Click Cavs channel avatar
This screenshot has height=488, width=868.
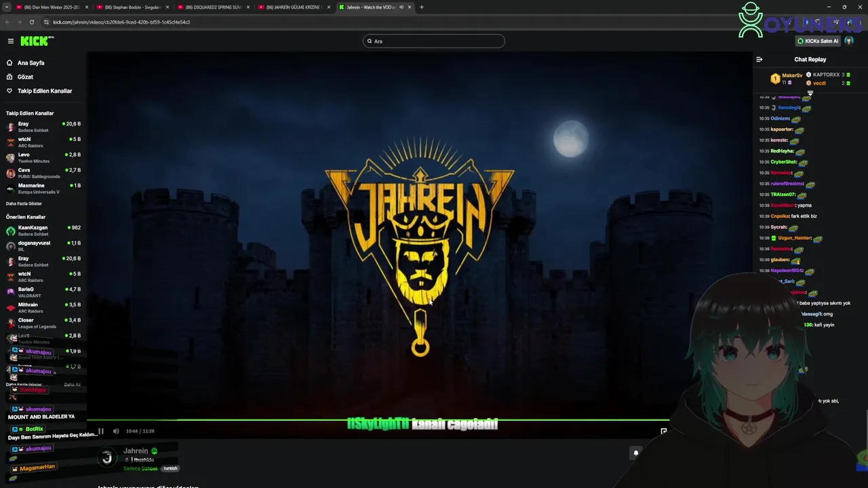tap(10, 173)
